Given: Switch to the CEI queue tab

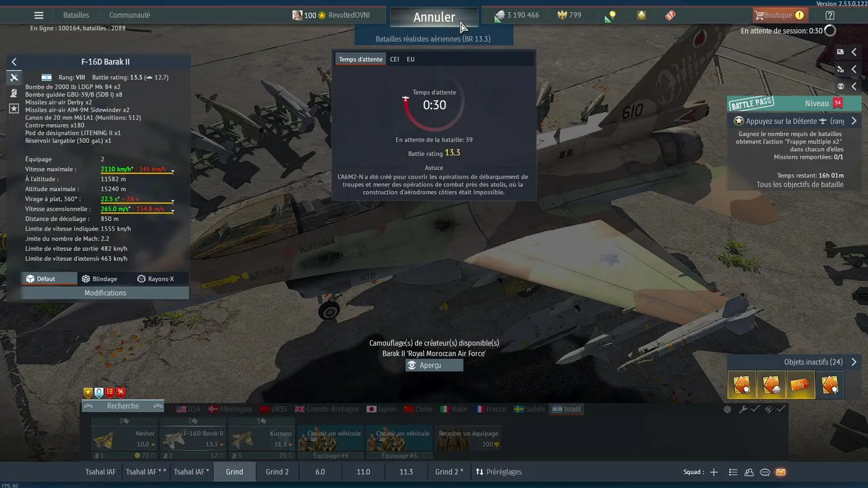Looking at the screenshot, I should coord(394,59).
